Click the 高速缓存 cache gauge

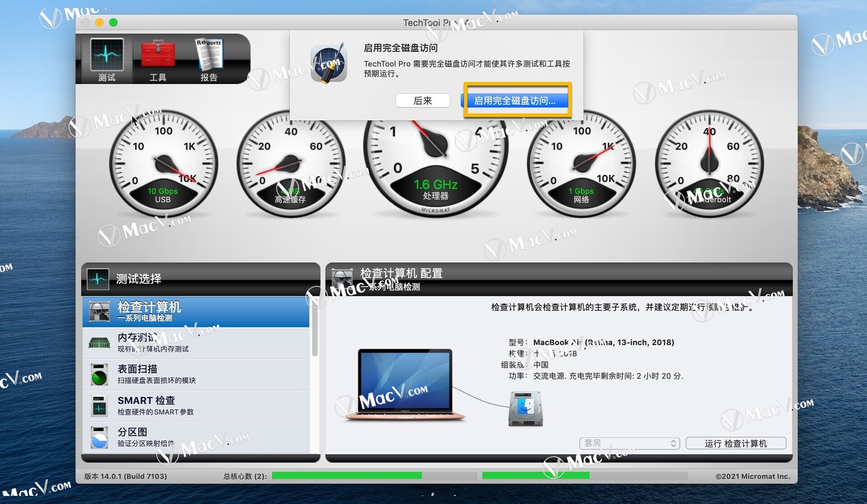(291, 164)
